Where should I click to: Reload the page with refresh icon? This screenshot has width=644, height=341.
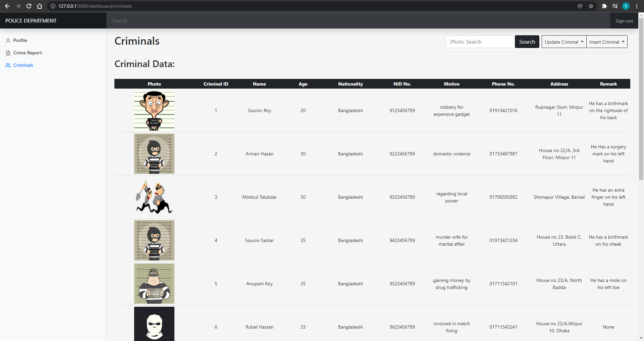pyautogui.click(x=29, y=6)
